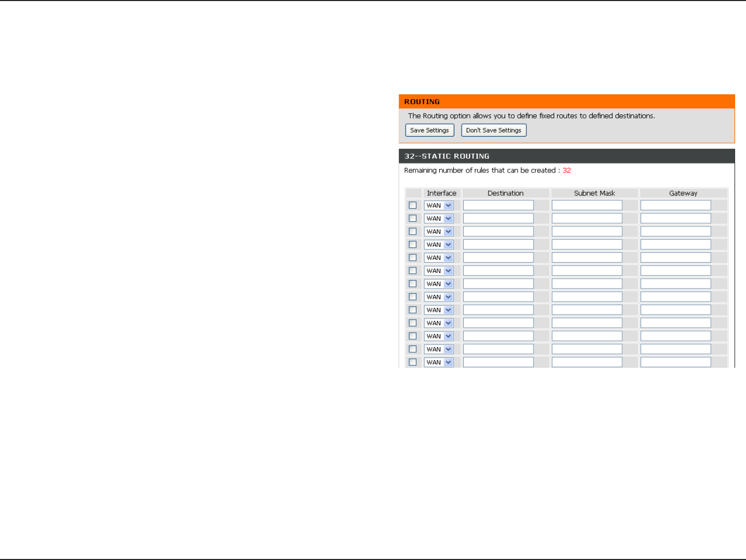Click the Gateway field in row seven
Viewport: 746px width, 560px height.
click(x=676, y=284)
